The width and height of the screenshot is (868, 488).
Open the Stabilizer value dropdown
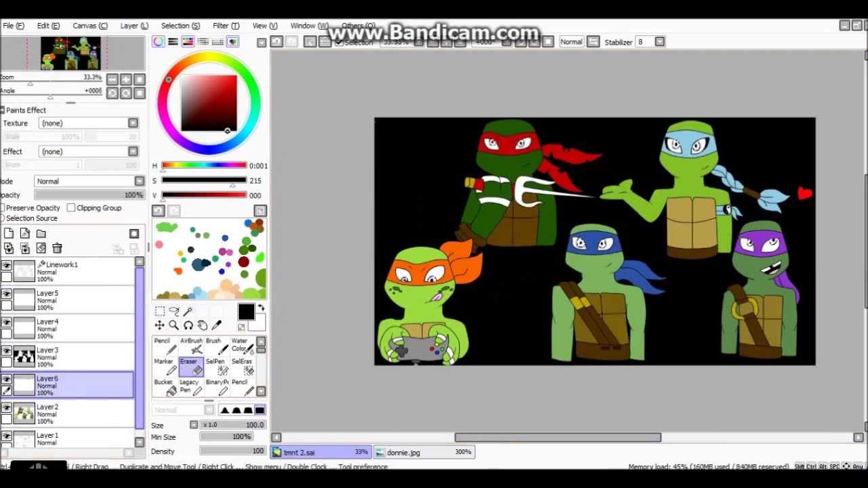[659, 42]
